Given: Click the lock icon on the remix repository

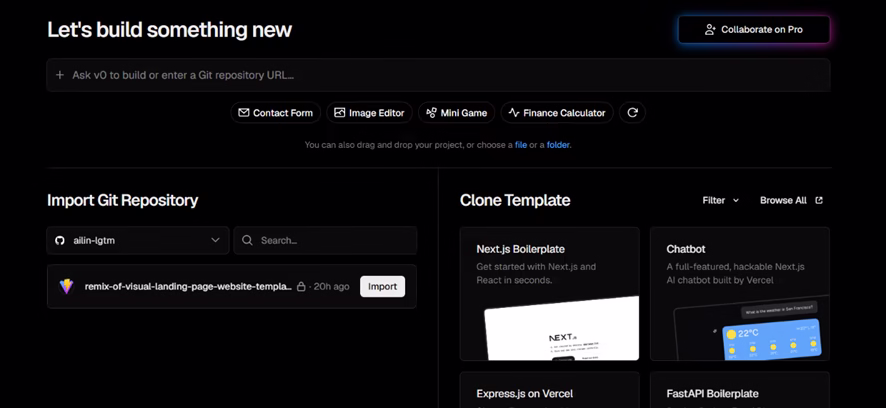Looking at the screenshot, I should click(x=301, y=287).
